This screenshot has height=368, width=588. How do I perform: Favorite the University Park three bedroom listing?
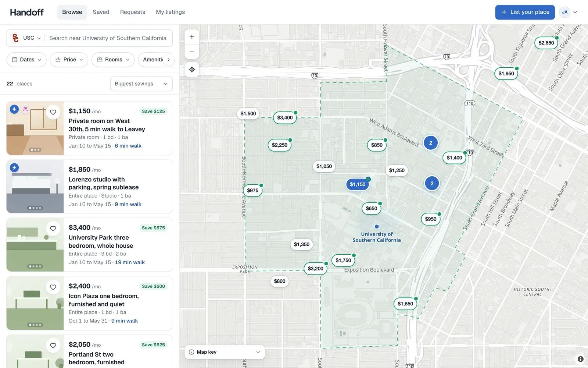tap(53, 229)
